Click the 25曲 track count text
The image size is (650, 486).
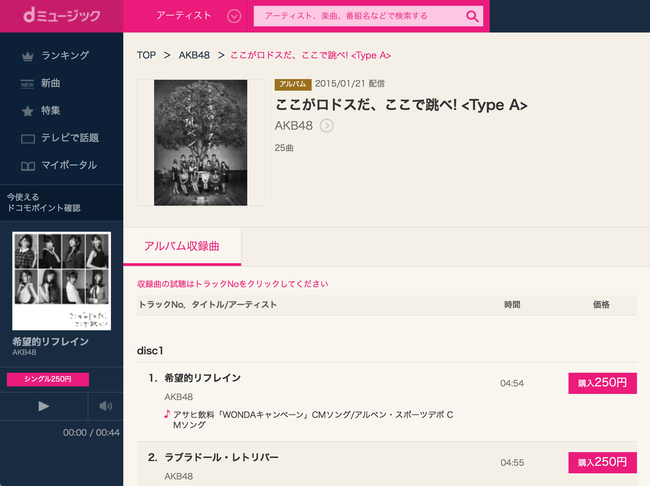point(284,148)
